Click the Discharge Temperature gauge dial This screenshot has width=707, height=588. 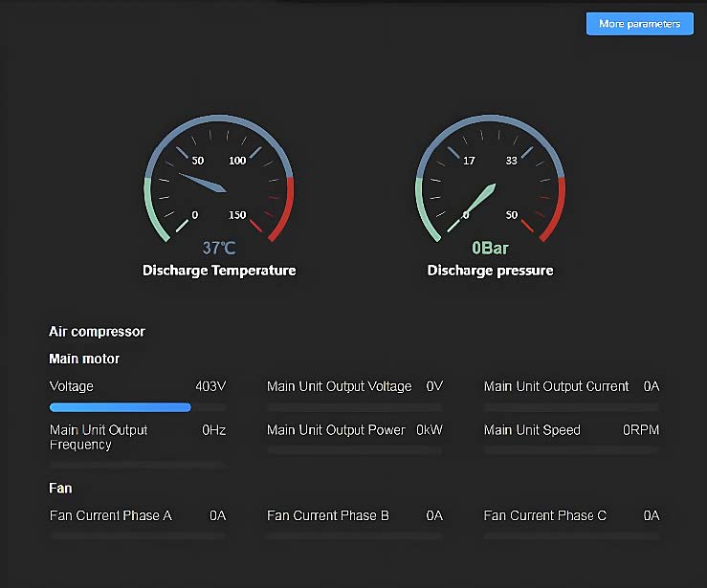pyautogui.click(x=219, y=182)
